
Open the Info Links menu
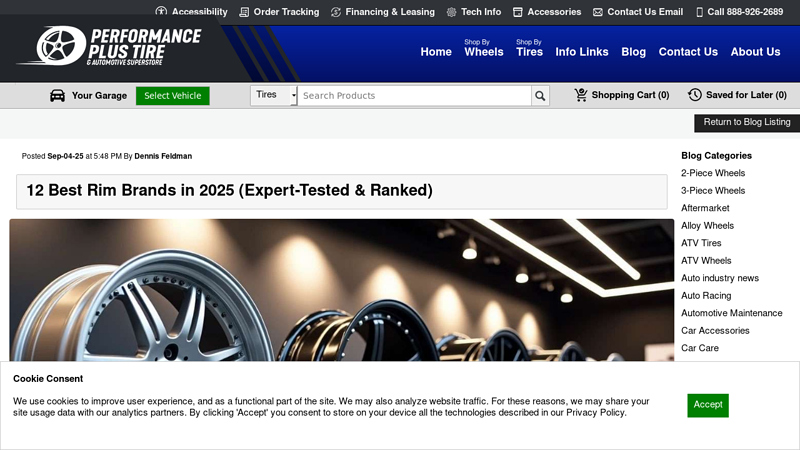coord(582,52)
